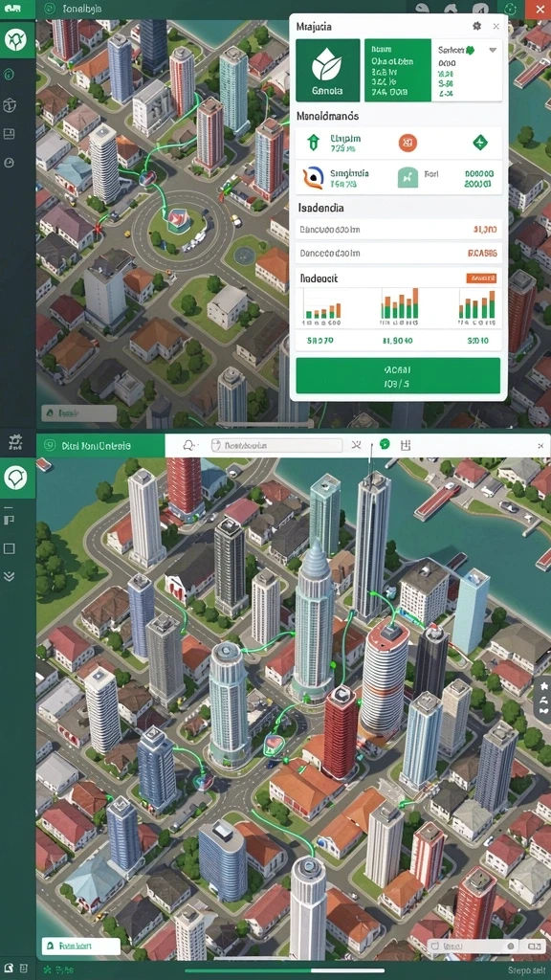Click the green diamond plus icon

pos(480,143)
